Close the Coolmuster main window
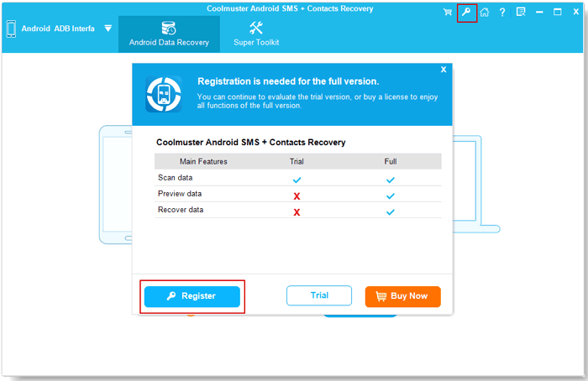588x381 pixels. pyautogui.click(x=576, y=12)
